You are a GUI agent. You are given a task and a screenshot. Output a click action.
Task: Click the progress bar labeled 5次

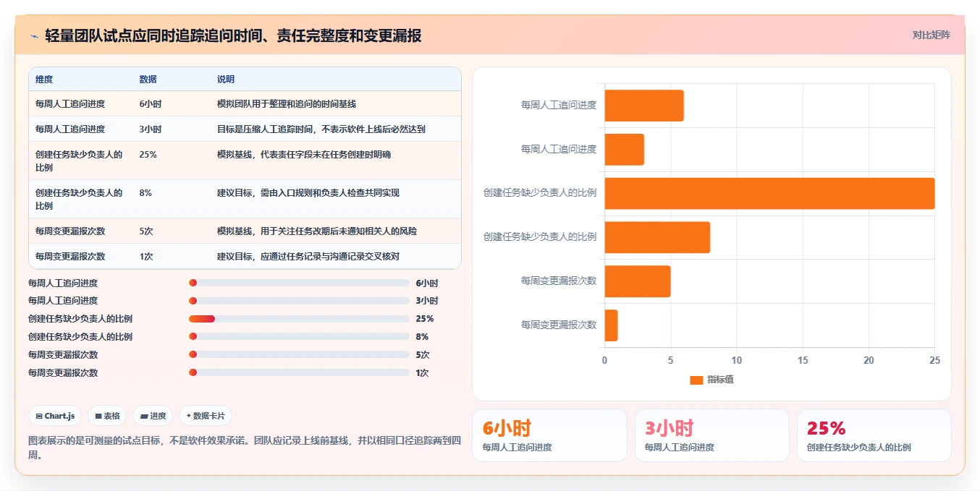299,355
